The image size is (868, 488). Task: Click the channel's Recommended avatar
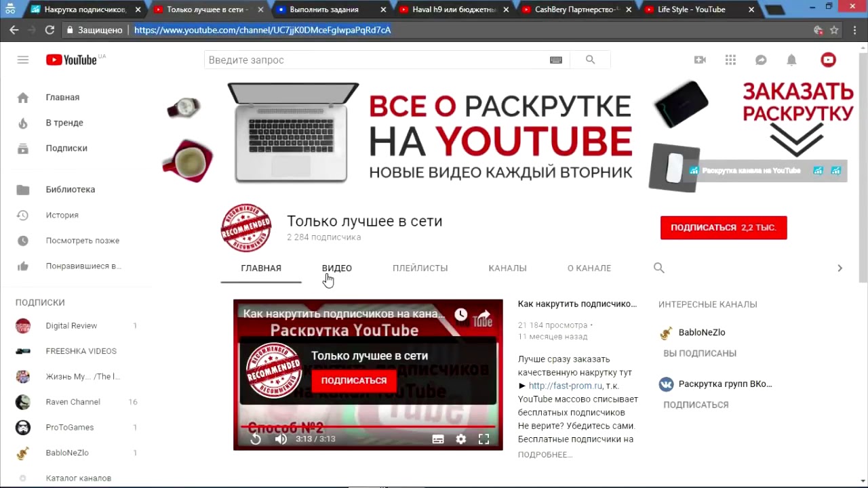[246, 227]
